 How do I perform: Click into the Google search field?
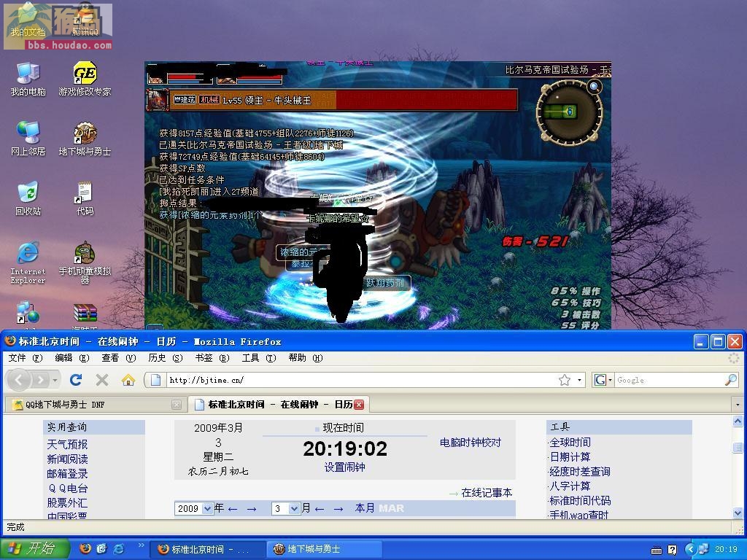pos(669,380)
